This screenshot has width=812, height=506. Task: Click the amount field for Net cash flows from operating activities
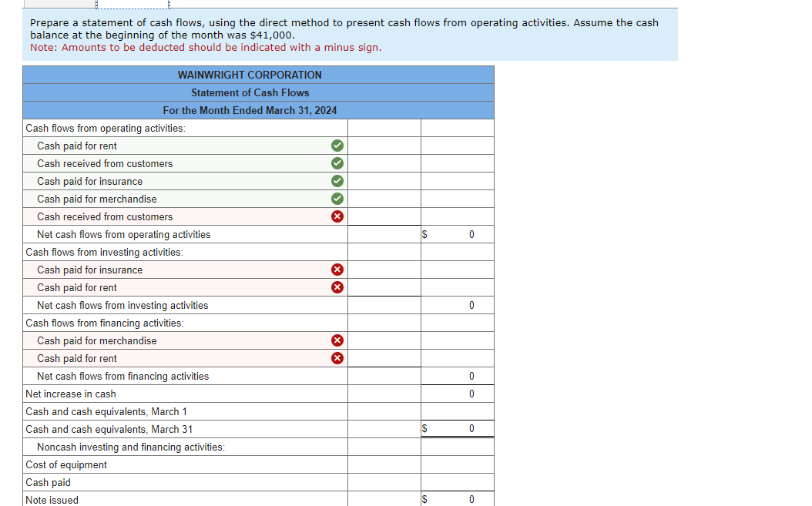tap(458, 234)
